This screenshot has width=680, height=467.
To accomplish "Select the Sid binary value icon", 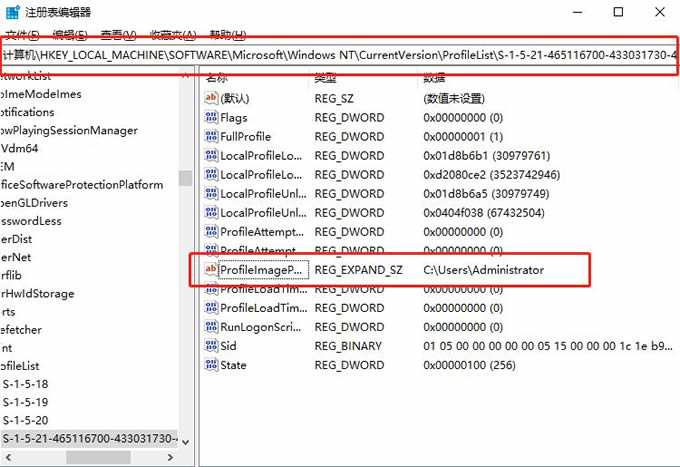I will click(211, 346).
